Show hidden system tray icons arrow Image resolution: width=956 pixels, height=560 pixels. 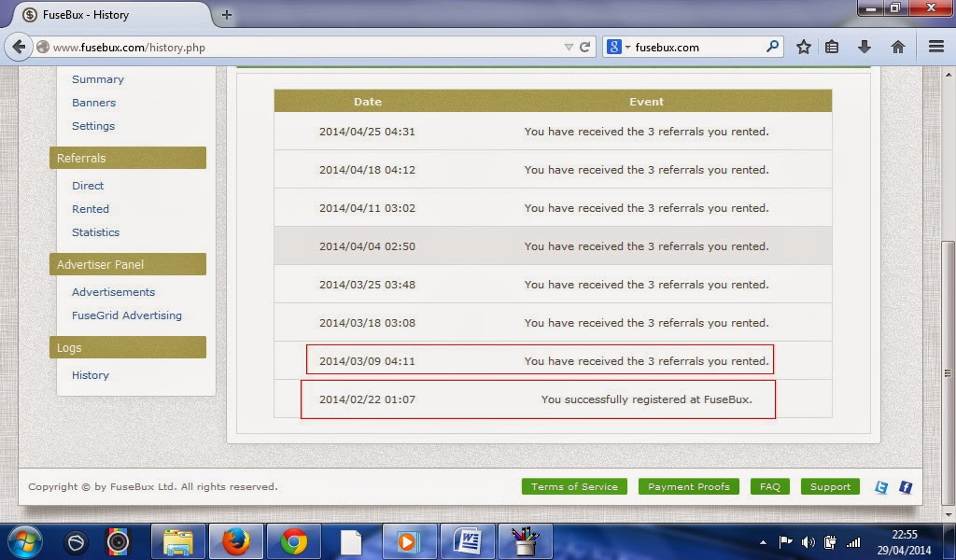point(764,541)
